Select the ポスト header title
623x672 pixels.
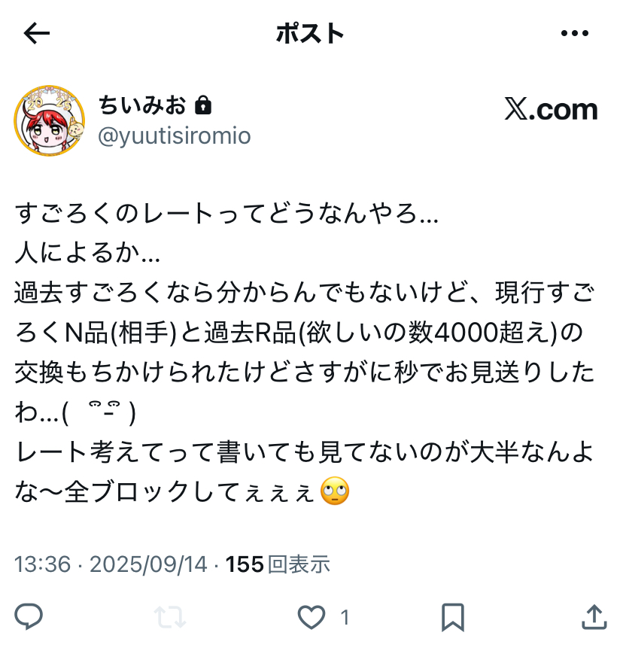click(x=310, y=33)
